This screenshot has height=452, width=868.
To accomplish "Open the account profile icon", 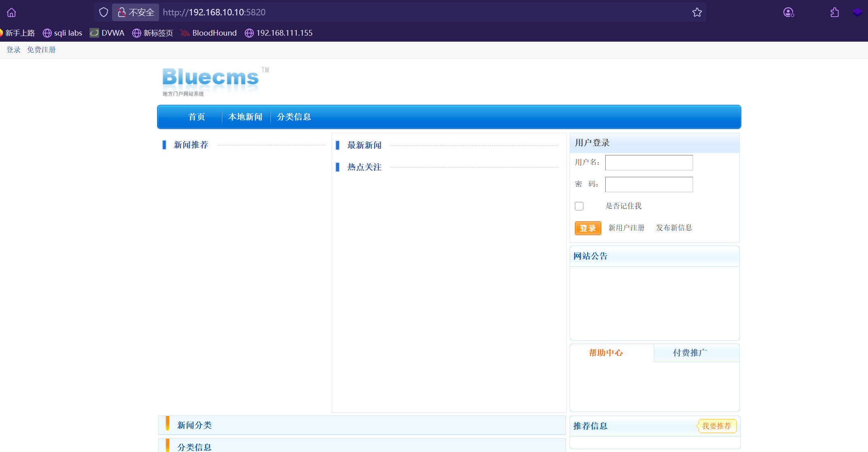I will point(788,13).
